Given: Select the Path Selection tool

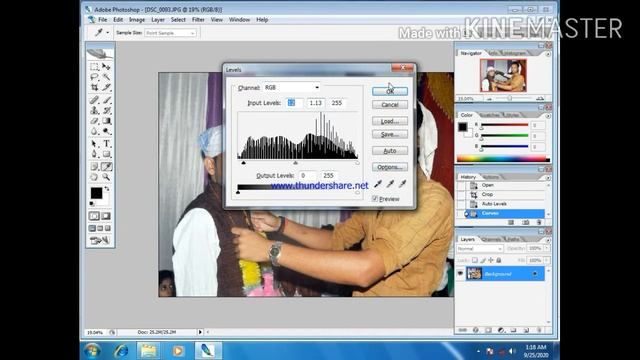Looking at the screenshot, I should [94, 144].
